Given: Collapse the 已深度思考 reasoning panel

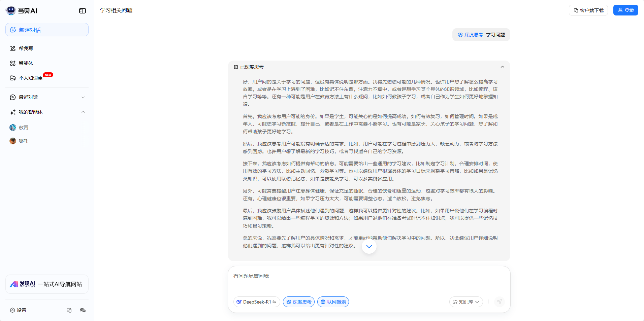Looking at the screenshot, I should click(502, 67).
